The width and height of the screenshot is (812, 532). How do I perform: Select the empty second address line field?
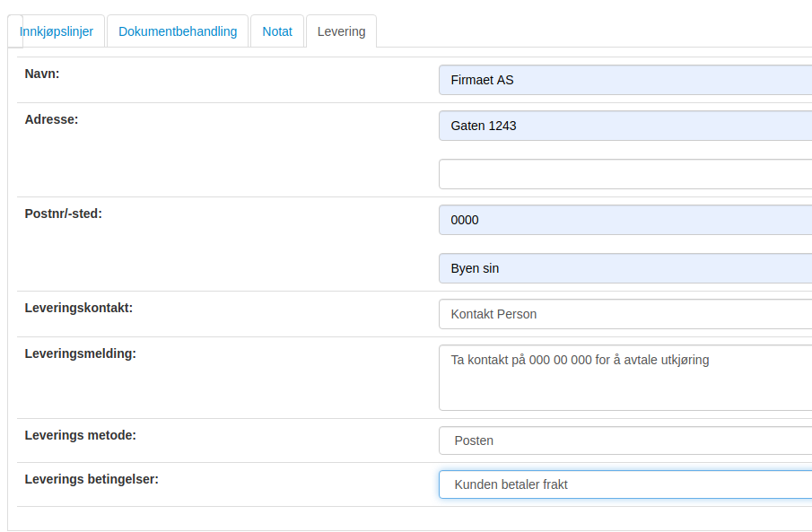625,174
